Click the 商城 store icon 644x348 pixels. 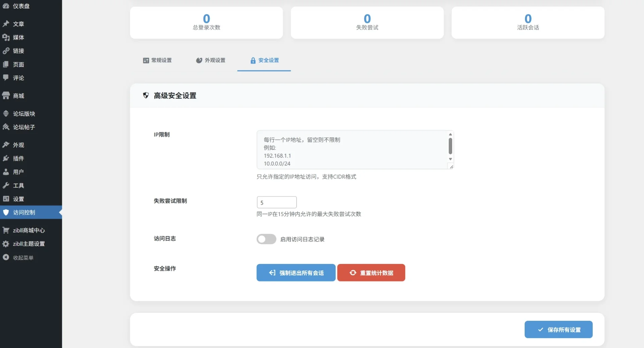coord(6,96)
